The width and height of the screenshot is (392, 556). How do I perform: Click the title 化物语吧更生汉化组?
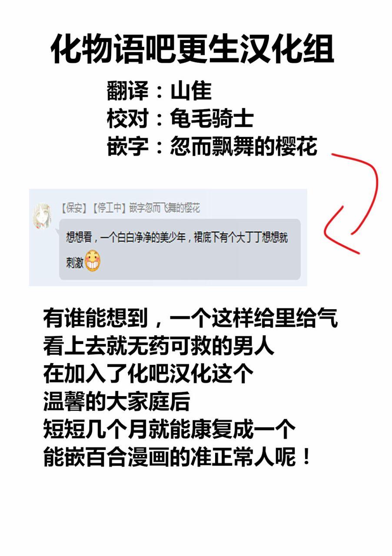click(x=193, y=50)
